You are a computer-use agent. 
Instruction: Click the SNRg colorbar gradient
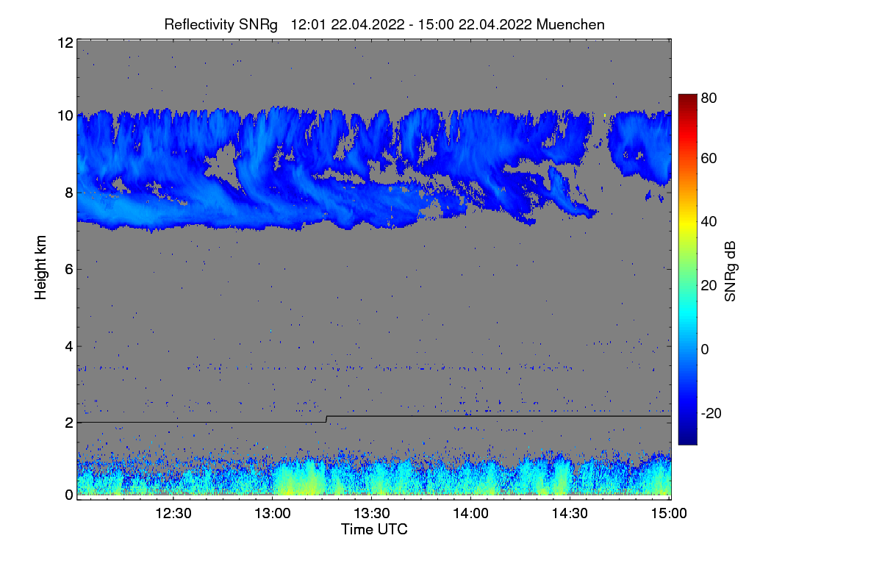click(x=687, y=269)
